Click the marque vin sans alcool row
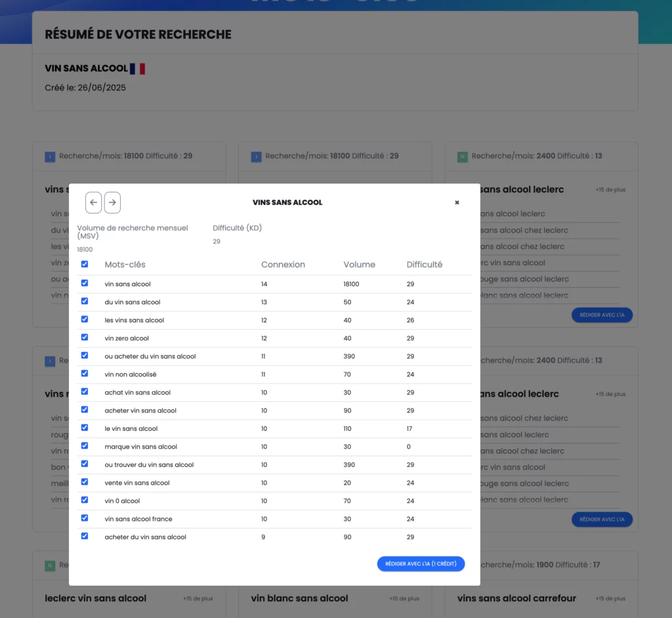The height and width of the screenshot is (618, 672). (140, 445)
